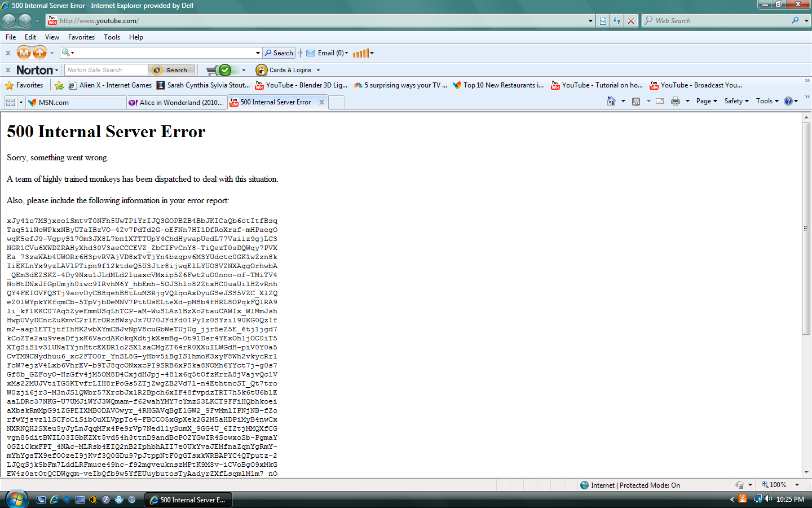Open the RSS feeds viewer
This screenshot has width=812, height=508.
click(x=636, y=101)
